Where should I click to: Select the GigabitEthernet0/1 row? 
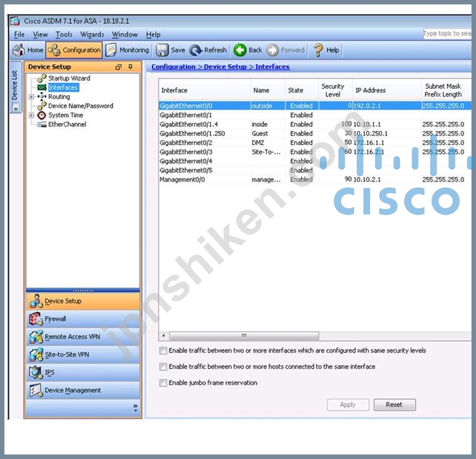[315, 115]
